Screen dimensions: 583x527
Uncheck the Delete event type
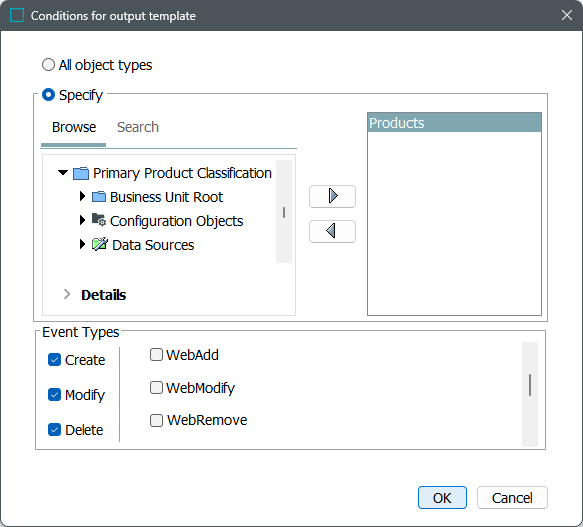[54, 430]
